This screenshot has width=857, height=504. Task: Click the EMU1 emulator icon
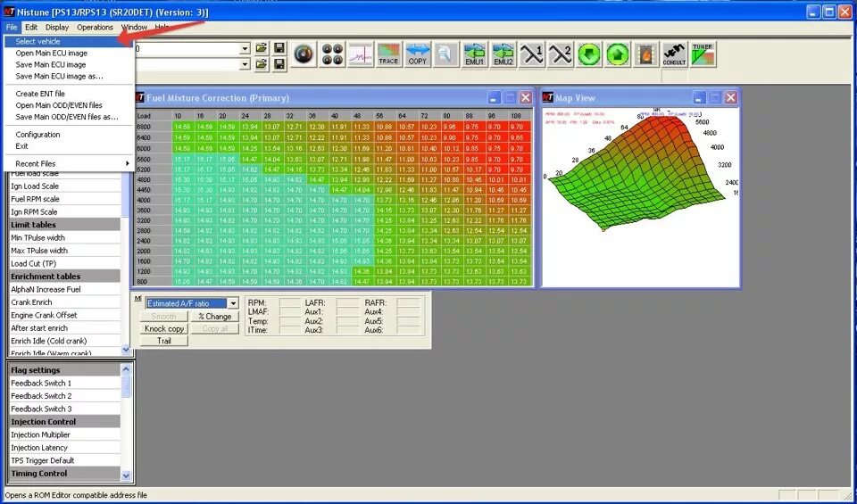click(x=474, y=54)
